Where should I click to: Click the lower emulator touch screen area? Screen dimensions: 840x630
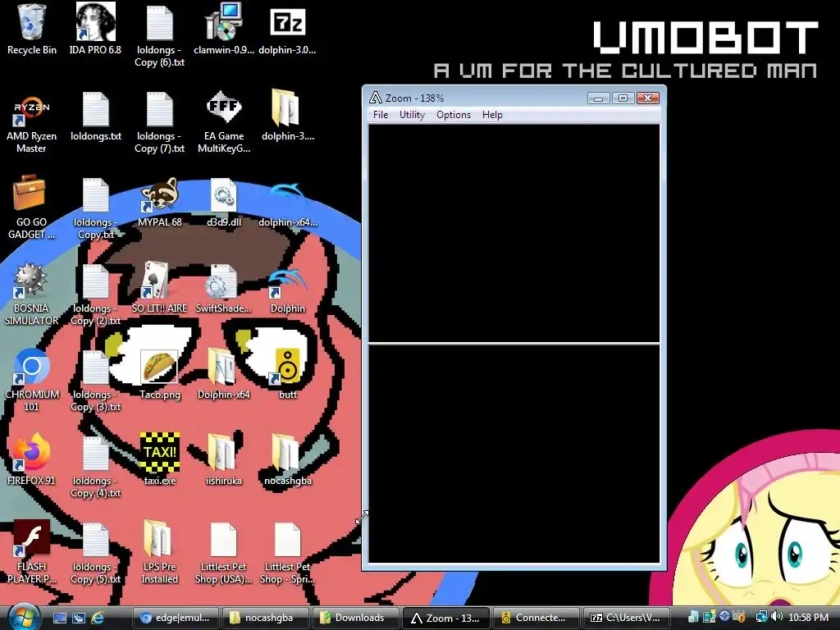click(x=514, y=454)
